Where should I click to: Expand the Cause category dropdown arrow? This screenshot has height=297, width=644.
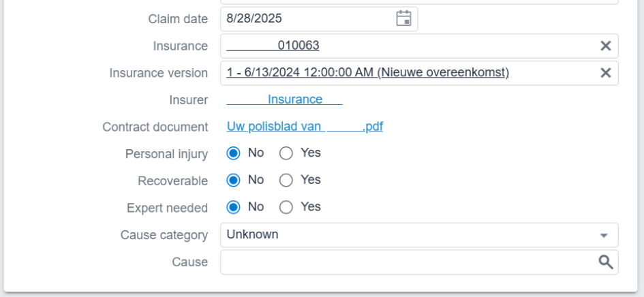point(604,235)
